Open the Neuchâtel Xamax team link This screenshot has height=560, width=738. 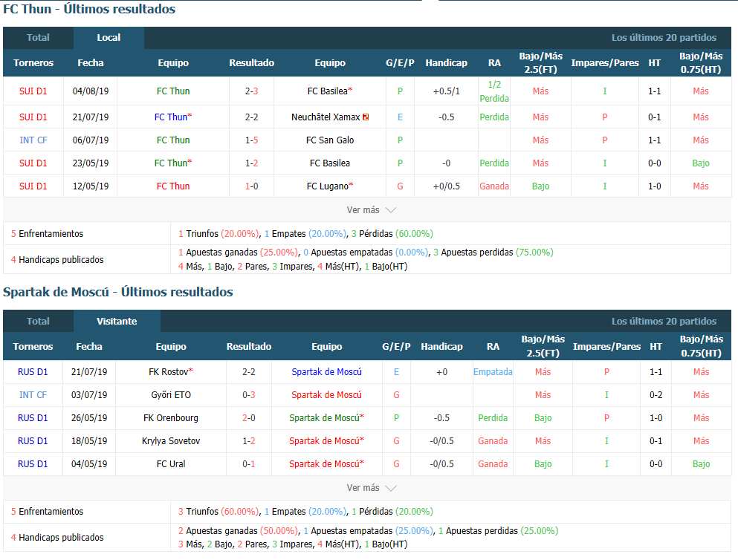pos(326,117)
